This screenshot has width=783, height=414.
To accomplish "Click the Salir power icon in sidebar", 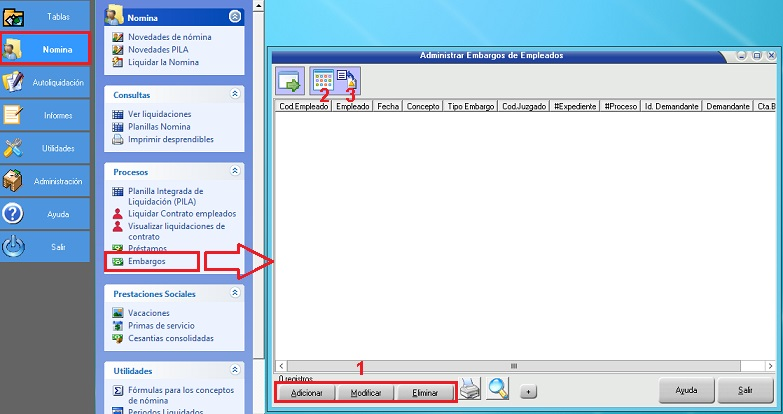I will click(46, 247).
